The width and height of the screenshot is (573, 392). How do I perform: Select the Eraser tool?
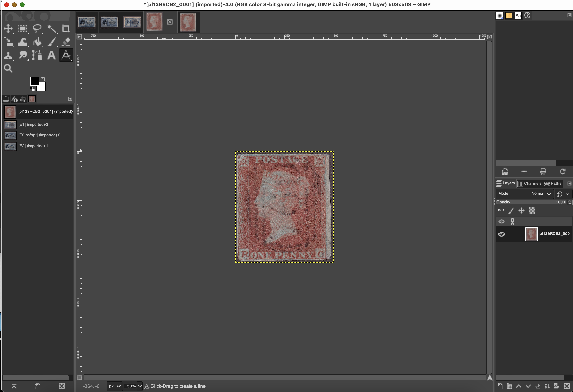(66, 42)
